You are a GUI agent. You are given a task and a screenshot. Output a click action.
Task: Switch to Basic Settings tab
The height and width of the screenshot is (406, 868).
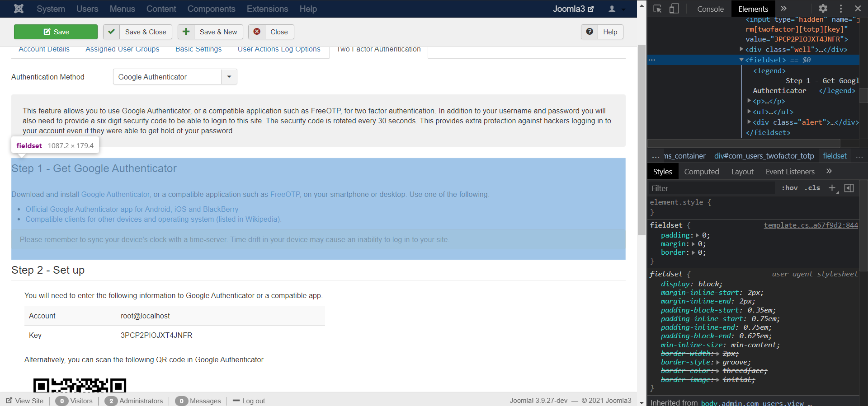(x=198, y=49)
